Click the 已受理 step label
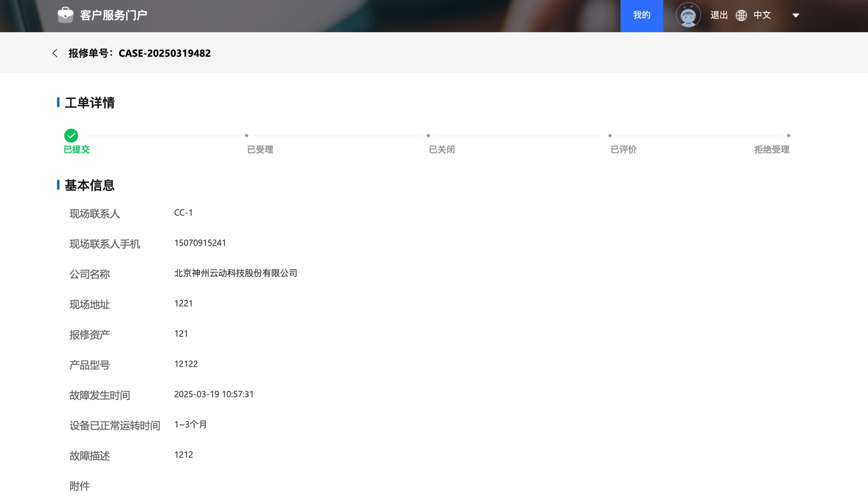The image size is (868, 500). tap(260, 149)
